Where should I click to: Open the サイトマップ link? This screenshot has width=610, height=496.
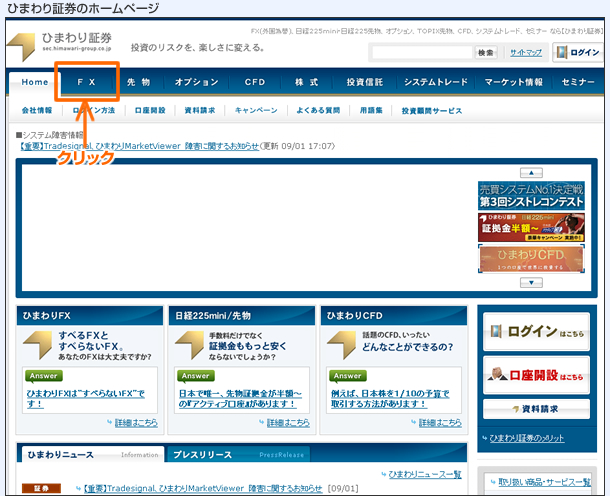pos(526,53)
